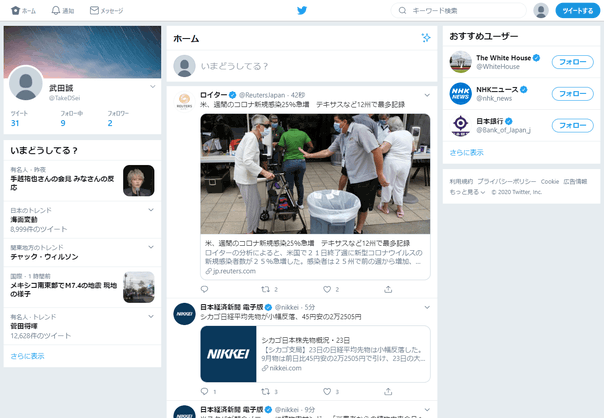Retweet the Nikkei futures tweet
Image resolution: width=604 pixels, height=418 pixels.
coord(265,391)
